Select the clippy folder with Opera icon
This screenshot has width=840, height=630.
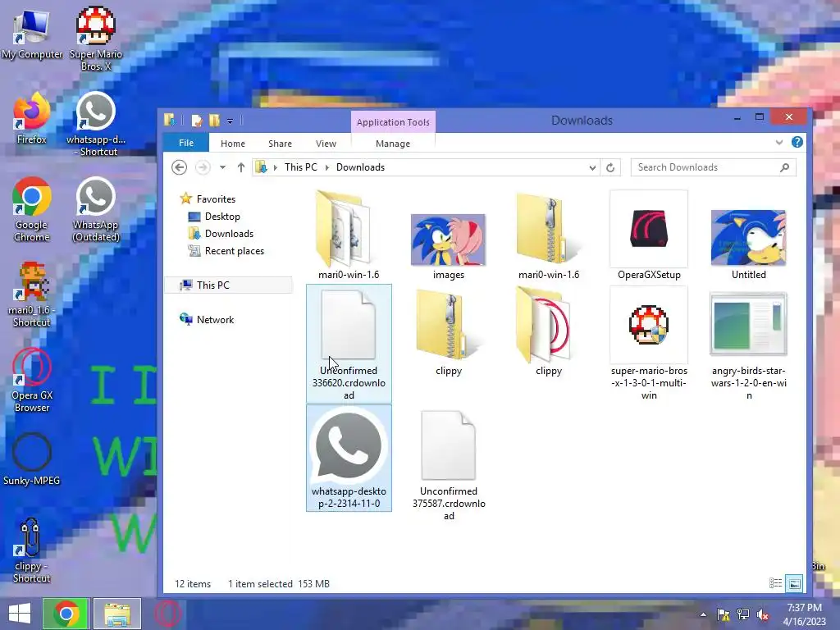click(549, 332)
